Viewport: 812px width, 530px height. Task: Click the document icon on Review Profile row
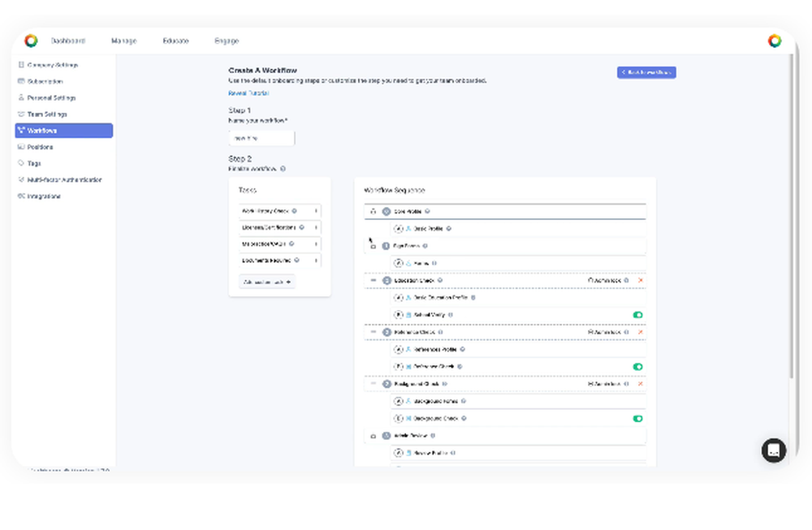tap(408, 453)
